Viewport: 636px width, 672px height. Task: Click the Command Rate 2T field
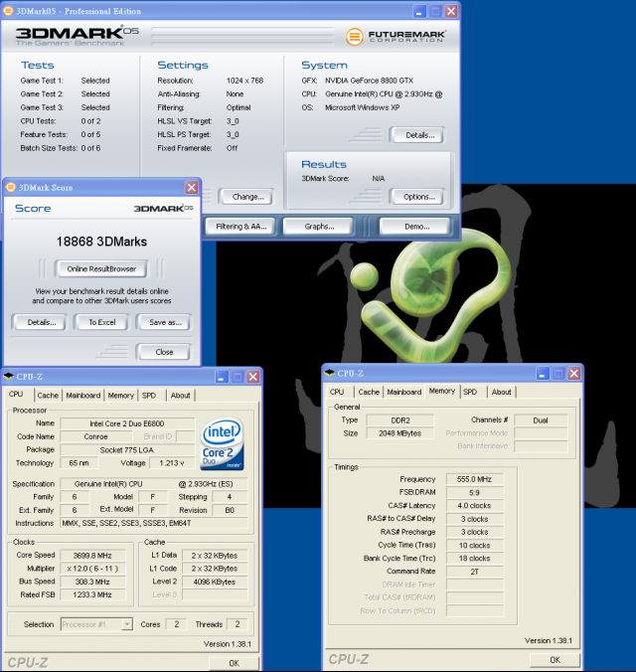tap(474, 572)
